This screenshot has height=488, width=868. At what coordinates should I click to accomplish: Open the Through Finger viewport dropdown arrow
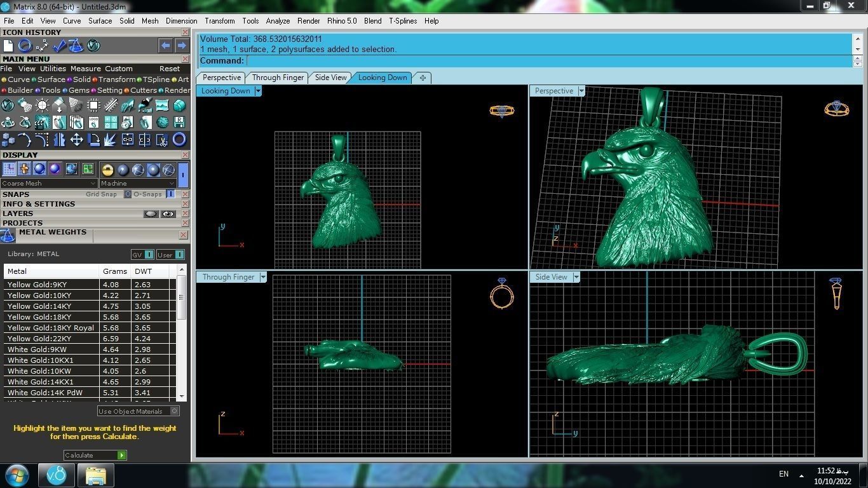[263, 277]
